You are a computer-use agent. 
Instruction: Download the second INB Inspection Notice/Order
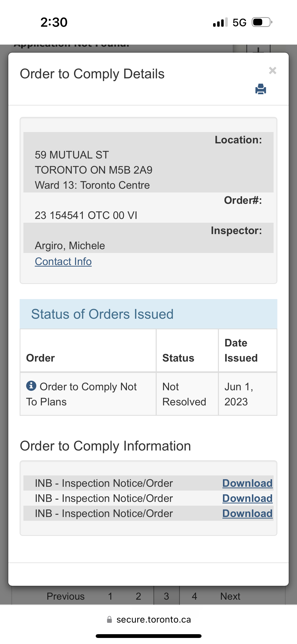pos(247,498)
